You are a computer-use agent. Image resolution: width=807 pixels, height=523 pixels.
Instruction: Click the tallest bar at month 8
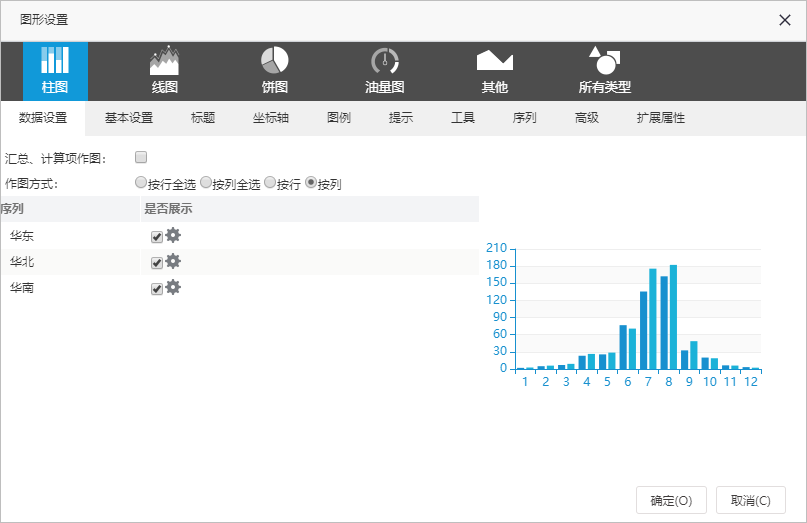click(673, 317)
